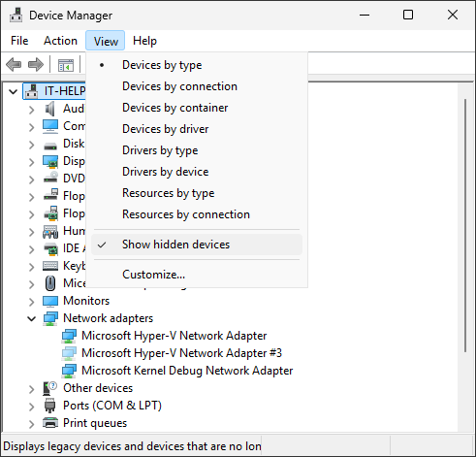Click the first Floppy category icon

tap(50, 195)
